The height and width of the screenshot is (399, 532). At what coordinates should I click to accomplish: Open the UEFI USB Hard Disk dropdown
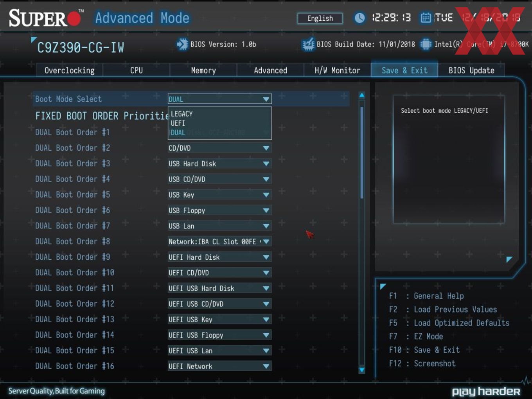[x=219, y=288]
